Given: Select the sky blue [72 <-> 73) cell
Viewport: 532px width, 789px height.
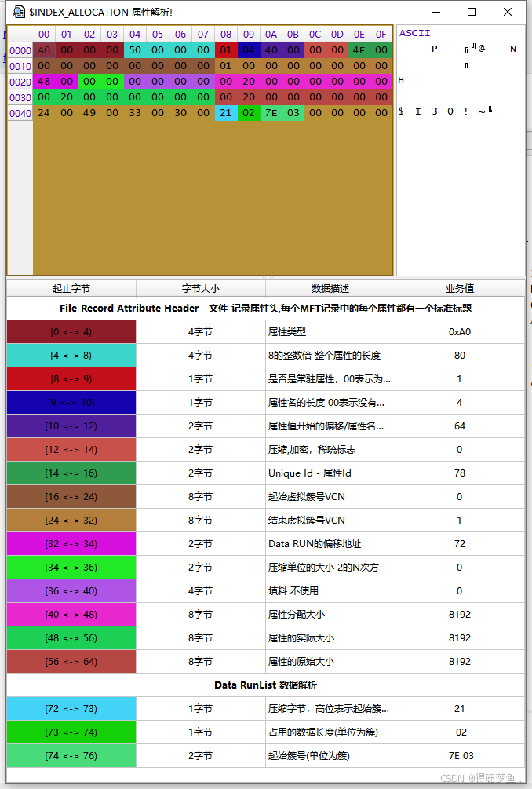Looking at the screenshot, I should (71, 708).
